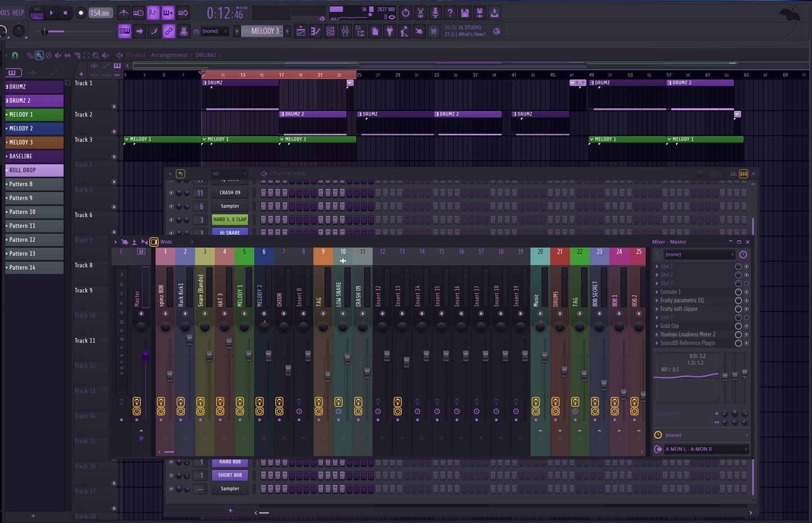Toggle the metronome icon

click(124, 12)
